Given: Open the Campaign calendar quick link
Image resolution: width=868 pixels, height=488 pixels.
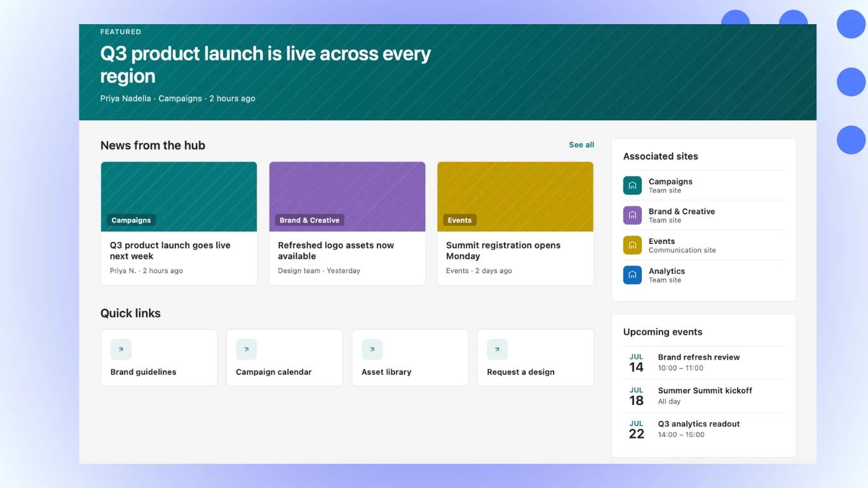Looking at the screenshot, I should pyautogui.click(x=285, y=357).
